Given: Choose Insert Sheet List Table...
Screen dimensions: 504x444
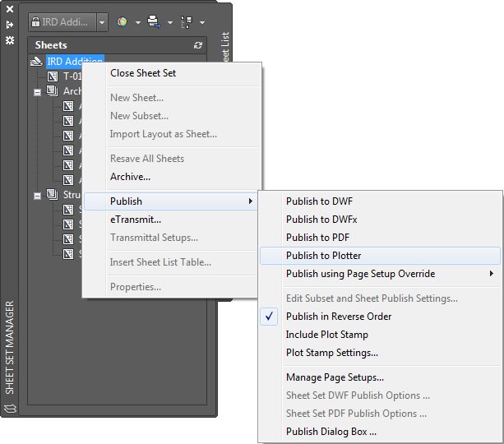Looking at the screenshot, I should (x=171, y=262).
